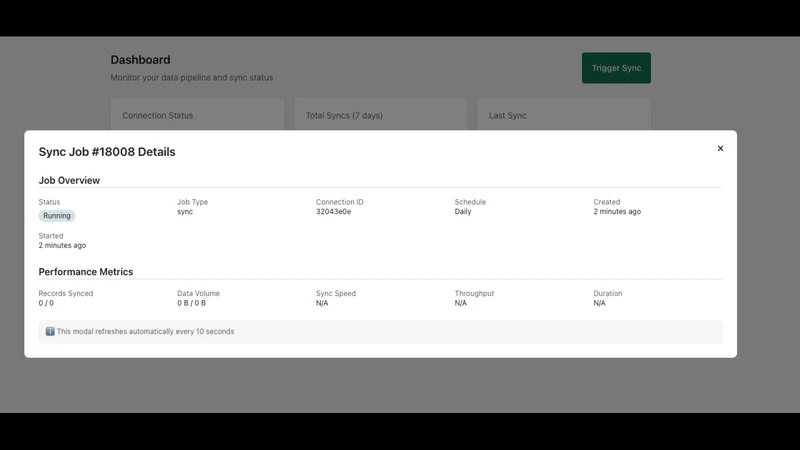Click 'This modal refreshes automatically every 10 seconds' text
Screen dimensions: 800x450
click(145, 331)
